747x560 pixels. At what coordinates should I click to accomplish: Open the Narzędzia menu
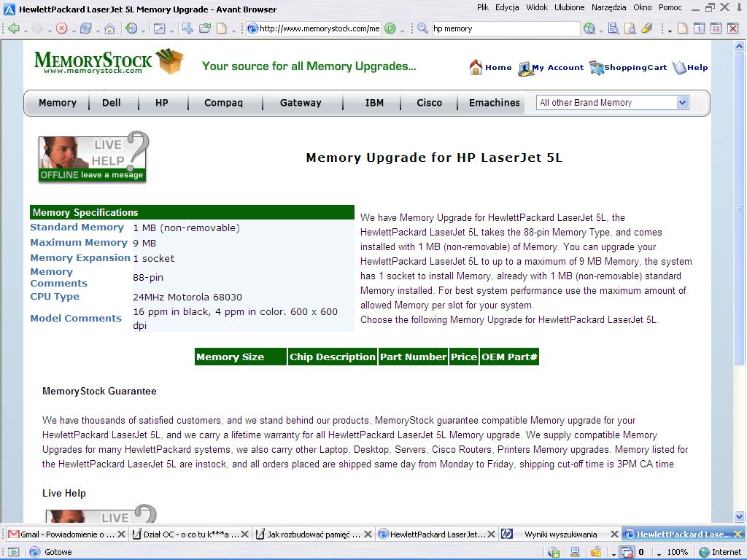pyautogui.click(x=609, y=7)
